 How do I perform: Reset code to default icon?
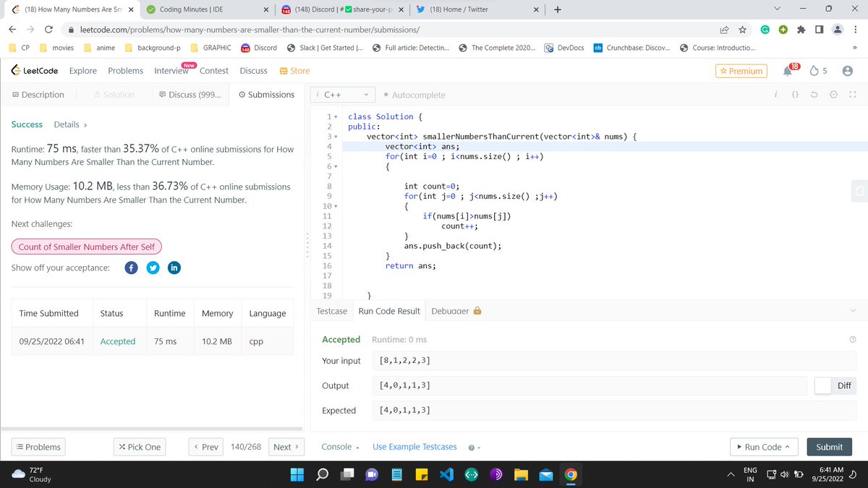[814, 95]
